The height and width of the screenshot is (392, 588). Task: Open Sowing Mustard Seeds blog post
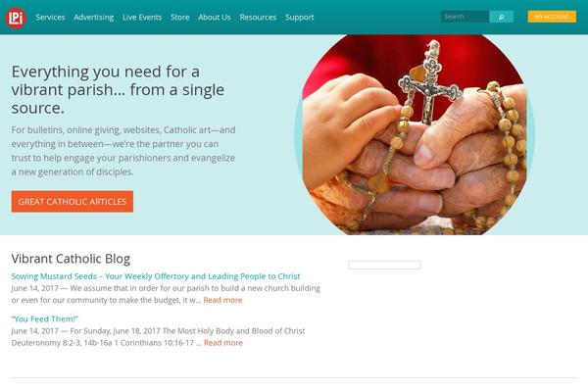coord(156,276)
